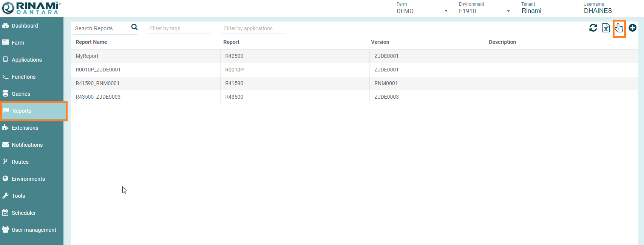This screenshot has height=245, width=644.
Task: Click the Rinami Cantara logo
Action: 31,8
